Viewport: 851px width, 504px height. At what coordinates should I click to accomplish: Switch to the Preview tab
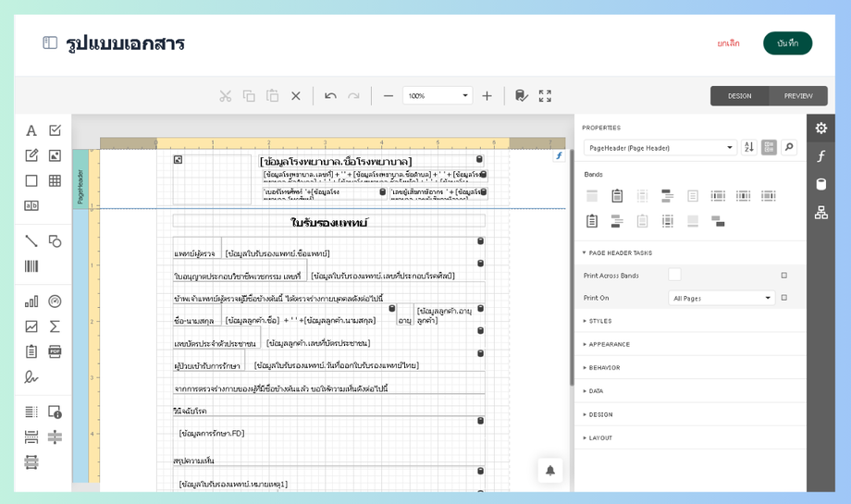[x=798, y=96]
